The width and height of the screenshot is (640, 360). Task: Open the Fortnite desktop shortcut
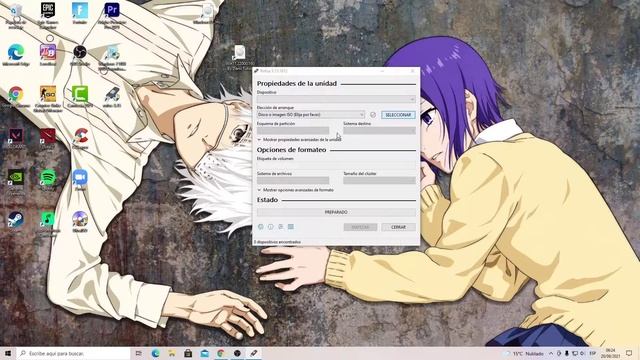point(80,13)
